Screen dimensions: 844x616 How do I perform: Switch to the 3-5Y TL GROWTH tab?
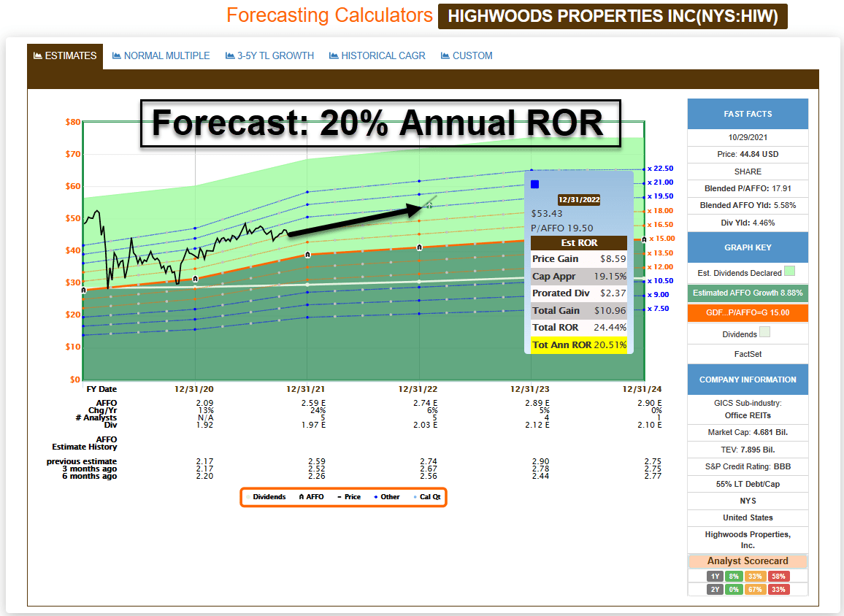[x=269, y=56]
